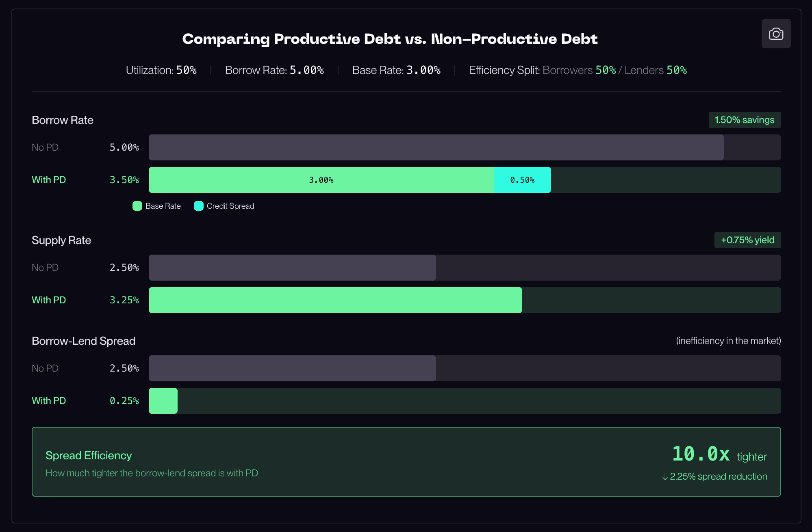
Task: Click the Borrowers 50% efficiency split value
Action: (606, 70)
